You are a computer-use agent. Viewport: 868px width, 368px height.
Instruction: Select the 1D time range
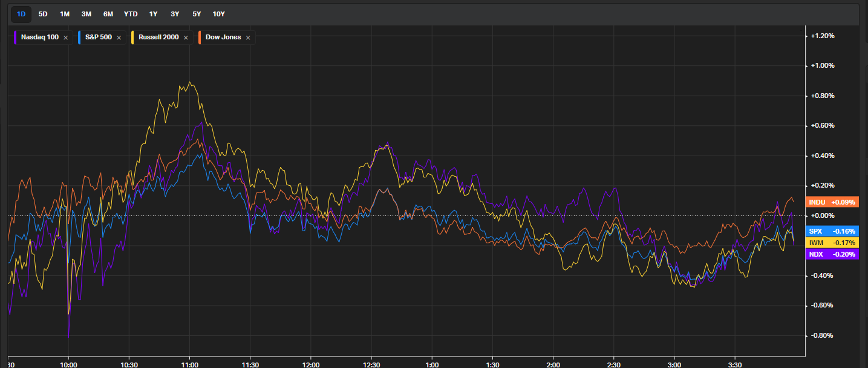(21, 13)
